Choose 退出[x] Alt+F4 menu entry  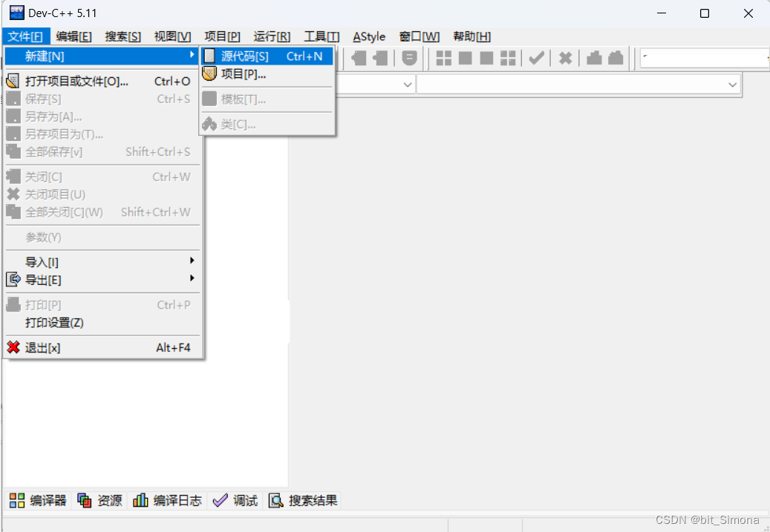coord(102,347)
